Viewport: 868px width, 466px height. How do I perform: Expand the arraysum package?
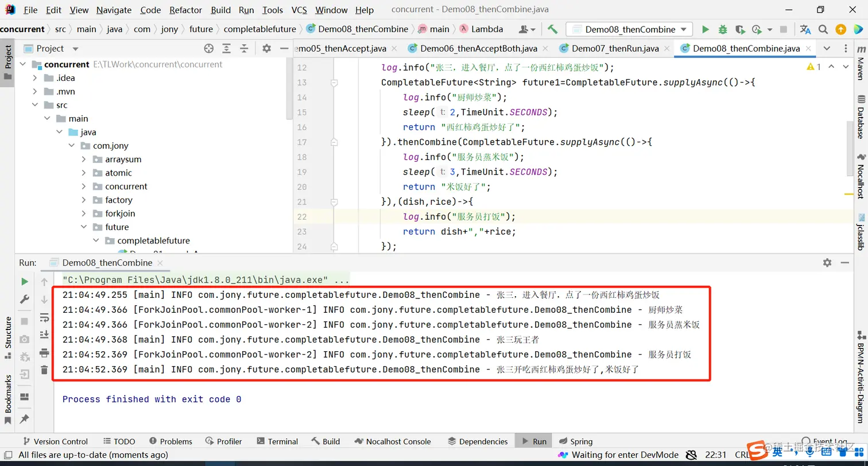(84, 160)
